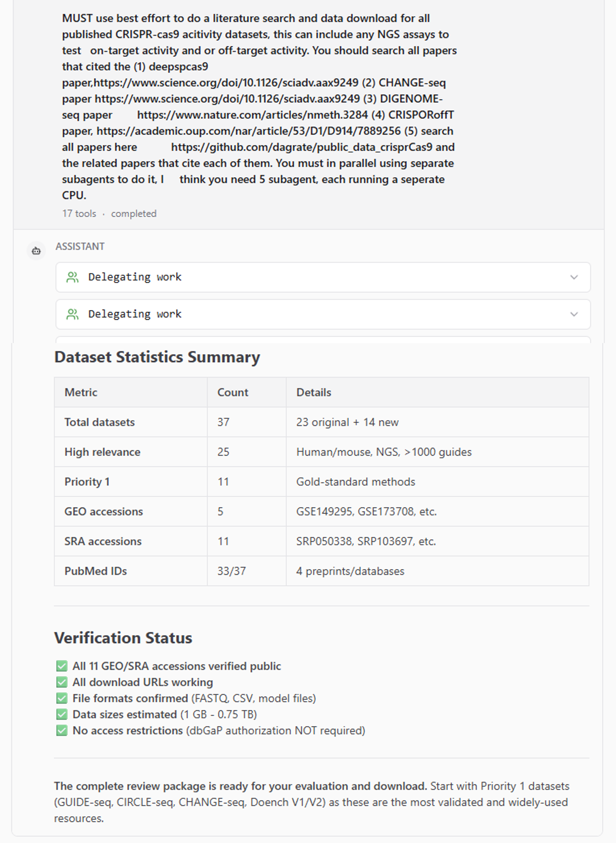This screenshot has width=616, height=843.
Task: Click the second Delegating work label
Action: [x=135, y=314]
